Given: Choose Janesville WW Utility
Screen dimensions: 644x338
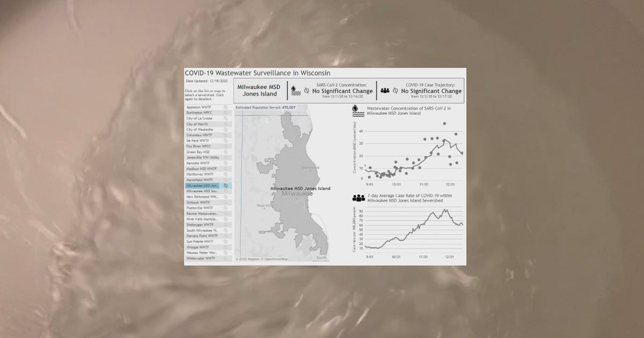Looking at the screenshot, I should point(208,158).
